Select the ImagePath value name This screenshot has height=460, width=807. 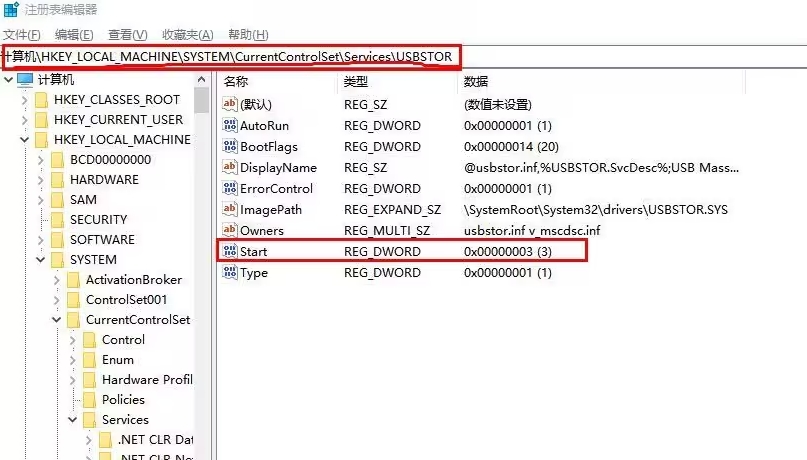[271, 210]
